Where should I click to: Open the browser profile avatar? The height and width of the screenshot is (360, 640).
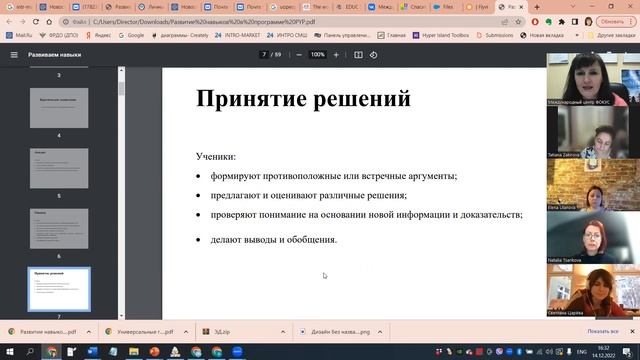(x=588, y=22)
